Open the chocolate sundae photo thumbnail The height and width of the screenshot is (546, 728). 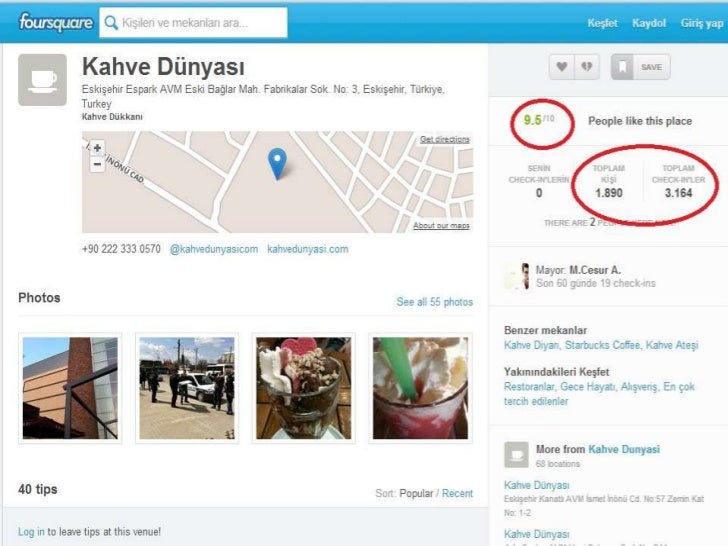[304, 388]
